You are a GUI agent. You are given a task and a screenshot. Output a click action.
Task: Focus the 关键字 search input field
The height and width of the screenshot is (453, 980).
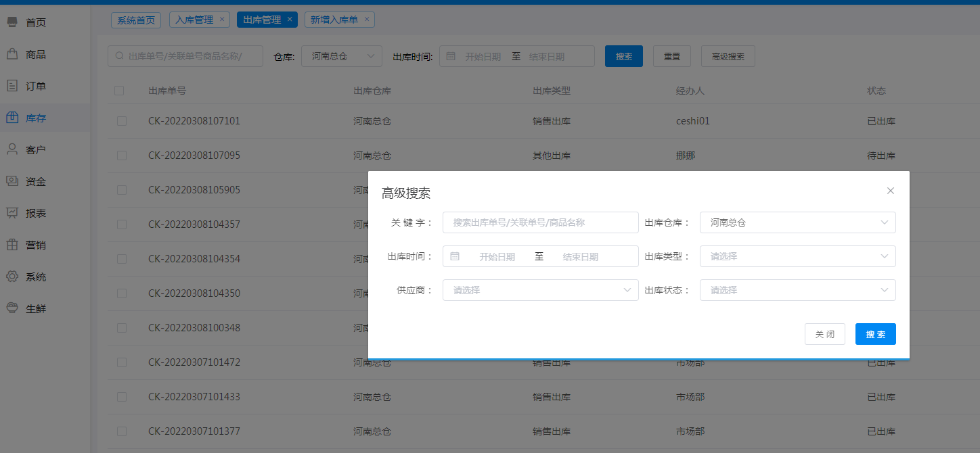click(540, 222)
